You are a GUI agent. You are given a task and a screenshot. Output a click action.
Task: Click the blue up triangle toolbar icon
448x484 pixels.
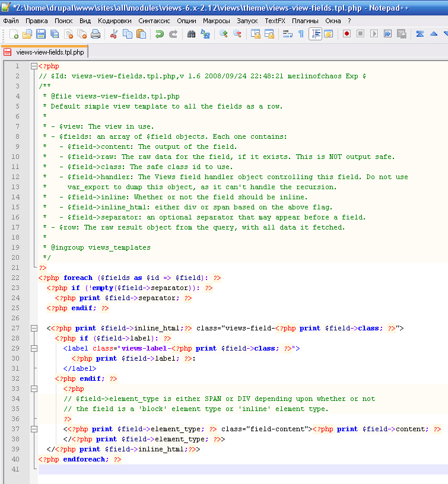pos(434,34)
